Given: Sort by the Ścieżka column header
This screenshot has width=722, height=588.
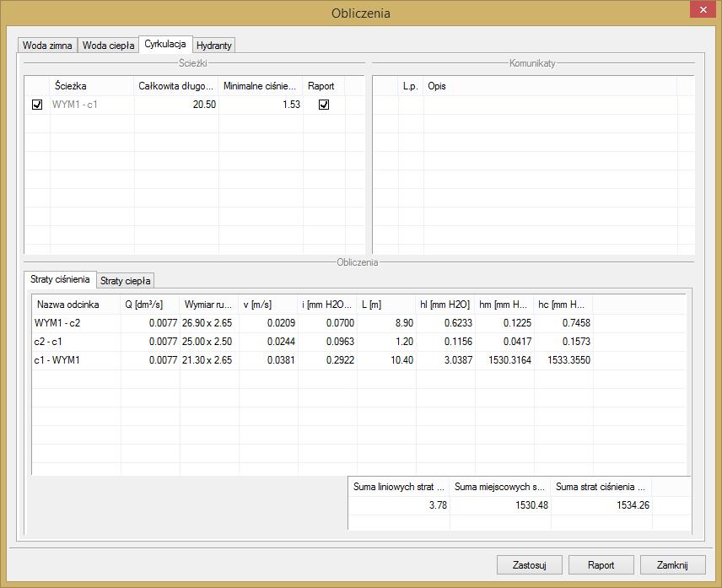Looking at the screenshot, I should (x=92, y=86).
